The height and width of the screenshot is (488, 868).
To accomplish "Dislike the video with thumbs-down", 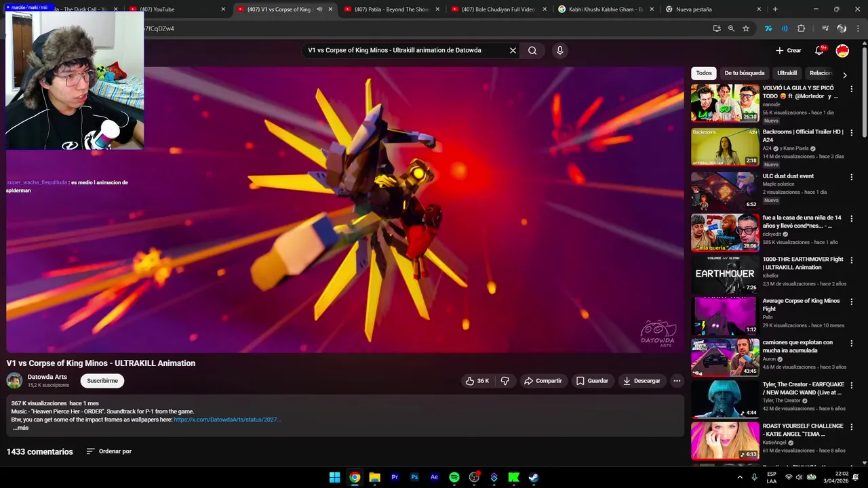I will click(505, 381).
